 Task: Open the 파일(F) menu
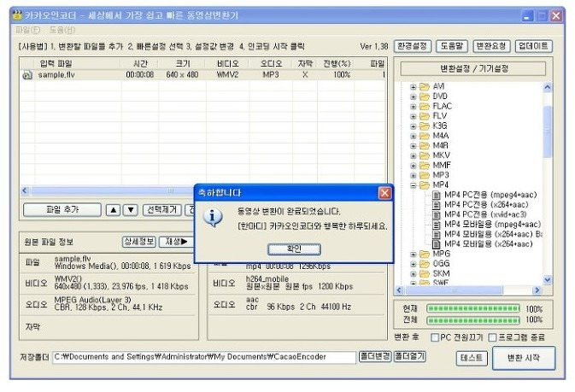point(27,30)
